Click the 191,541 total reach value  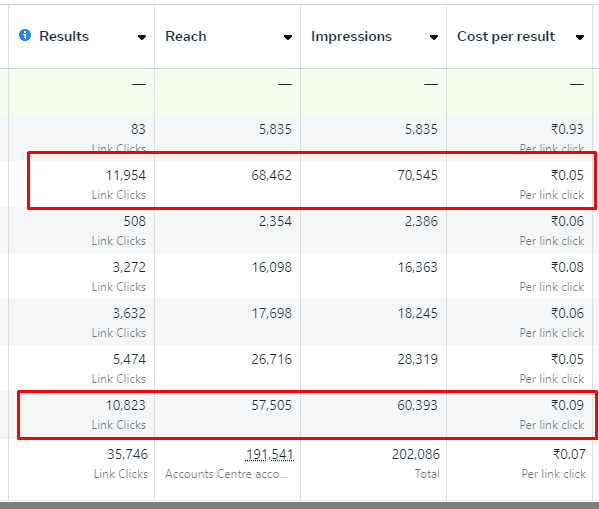(x=270, y=454)
